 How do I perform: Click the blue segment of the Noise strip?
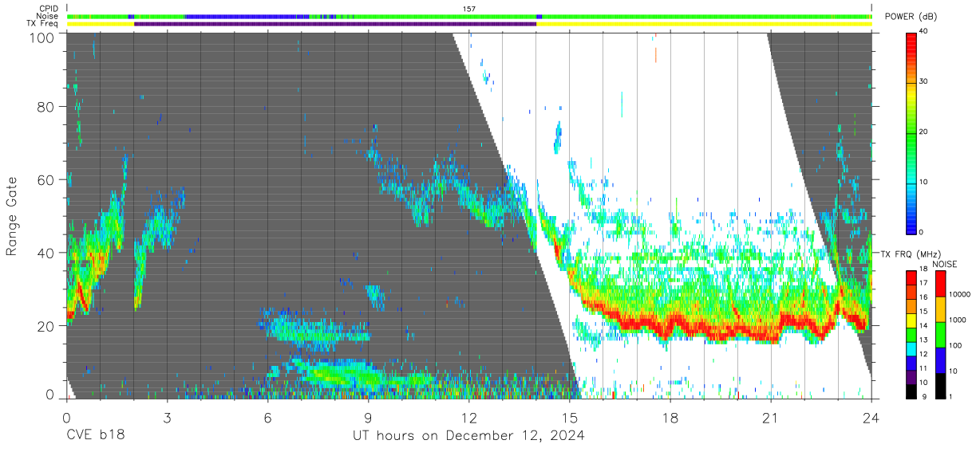click(247, 16)
